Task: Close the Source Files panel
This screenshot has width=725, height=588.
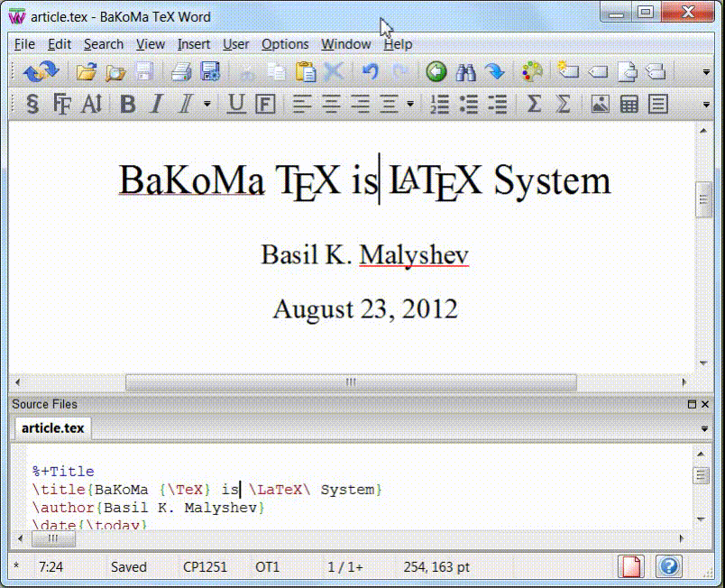Action: [705, 405]
